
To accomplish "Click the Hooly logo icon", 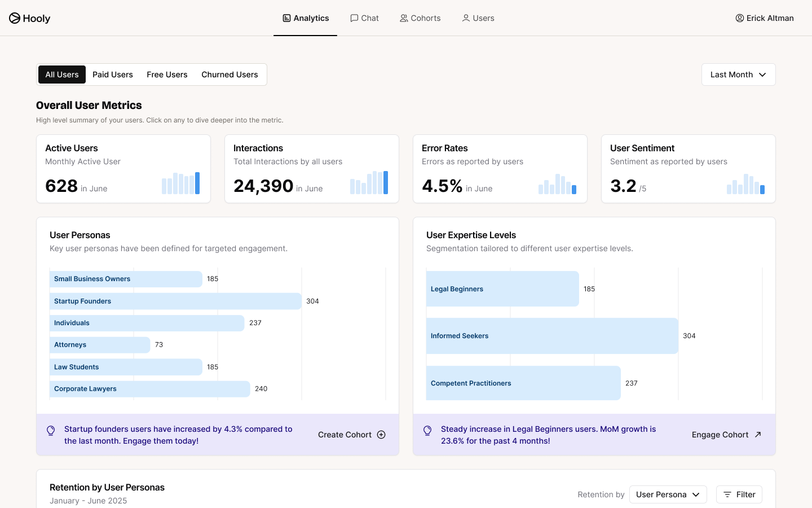I will 15,18.
